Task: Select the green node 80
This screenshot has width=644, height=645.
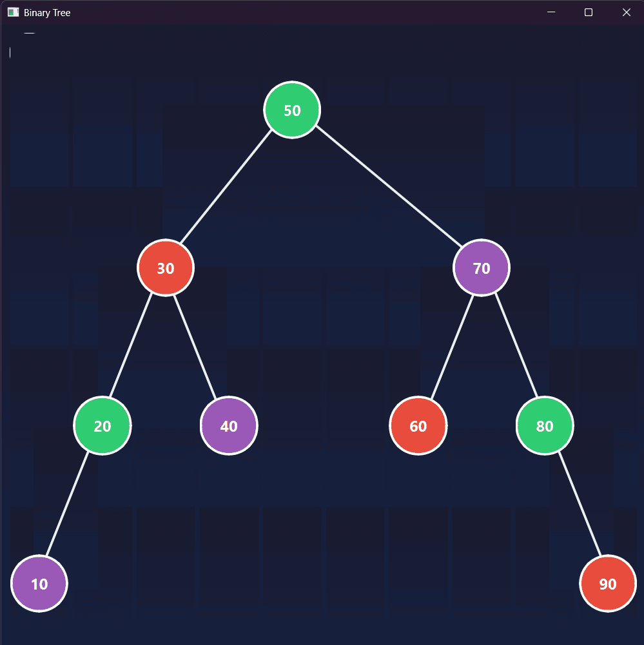Action: coord(545,426)
